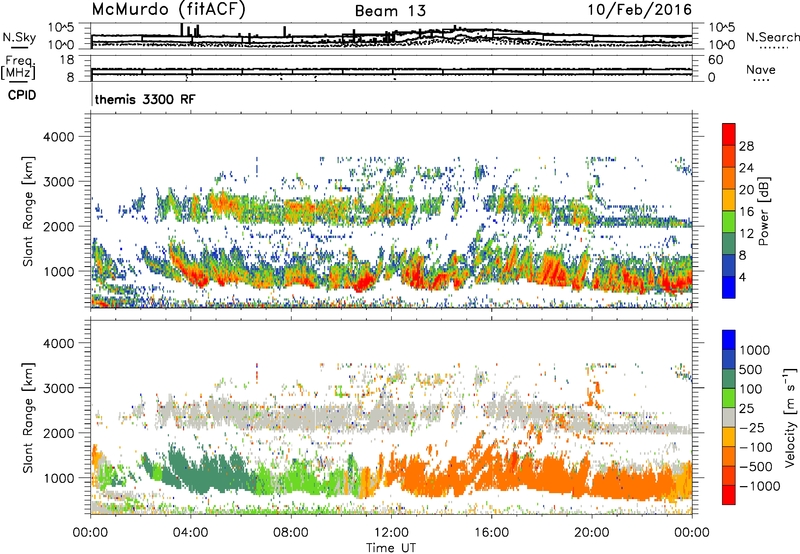Pick the red bottom segment of Velocity colorbar
800x554 pixels.
click(x=729, y=495)
